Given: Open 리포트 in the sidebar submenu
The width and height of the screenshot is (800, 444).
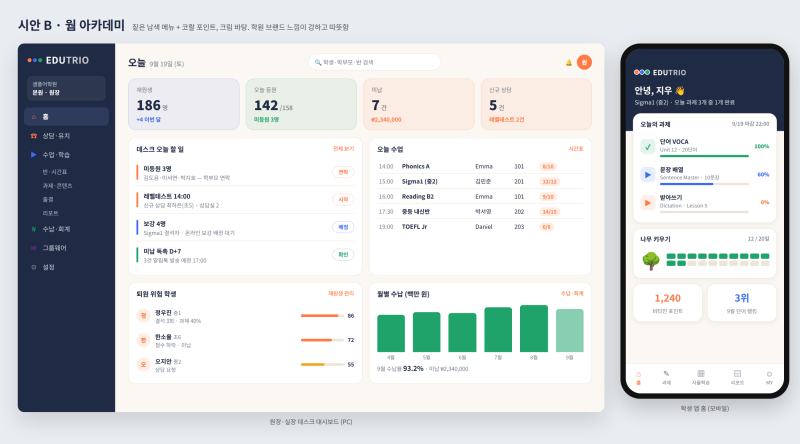Looking at the screenshot, I should [51, 213].
